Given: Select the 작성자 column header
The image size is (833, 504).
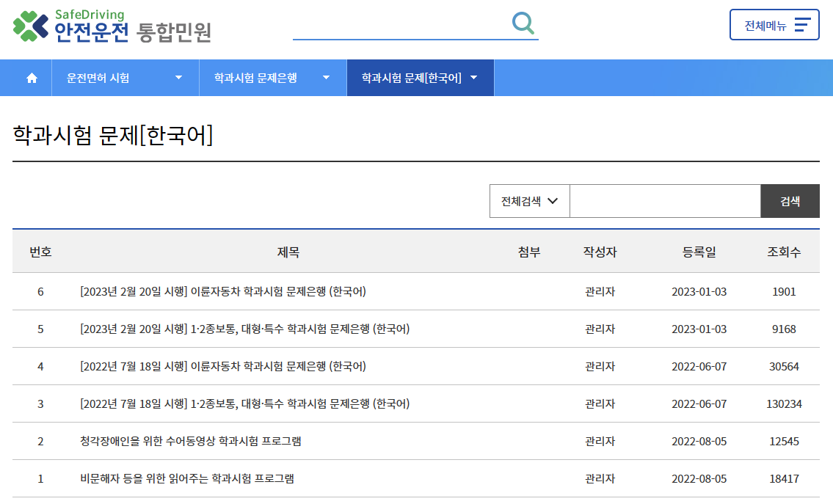Looking at the screenshot, I should click(x=600, y=252).
